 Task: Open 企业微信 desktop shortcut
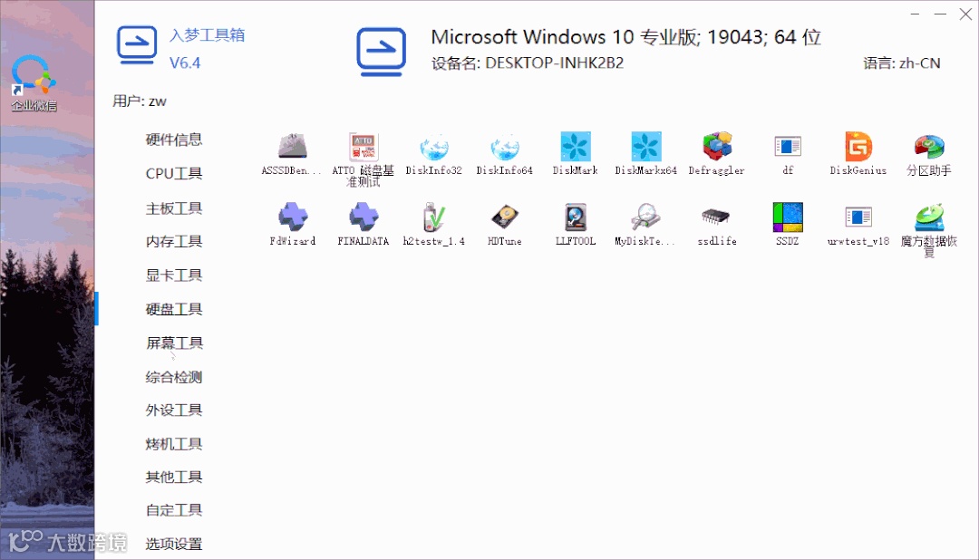(x=34, y=83)
